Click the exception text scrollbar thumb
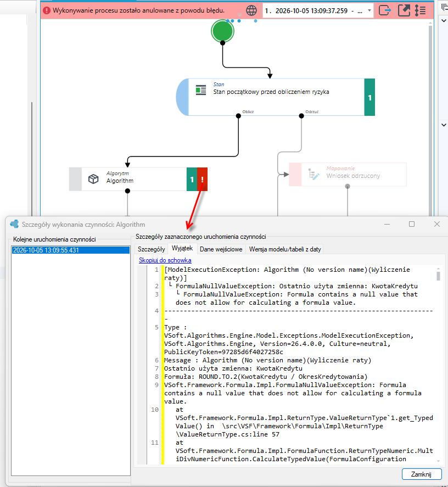This screenshot has height=487, width=448. [438, 276]
